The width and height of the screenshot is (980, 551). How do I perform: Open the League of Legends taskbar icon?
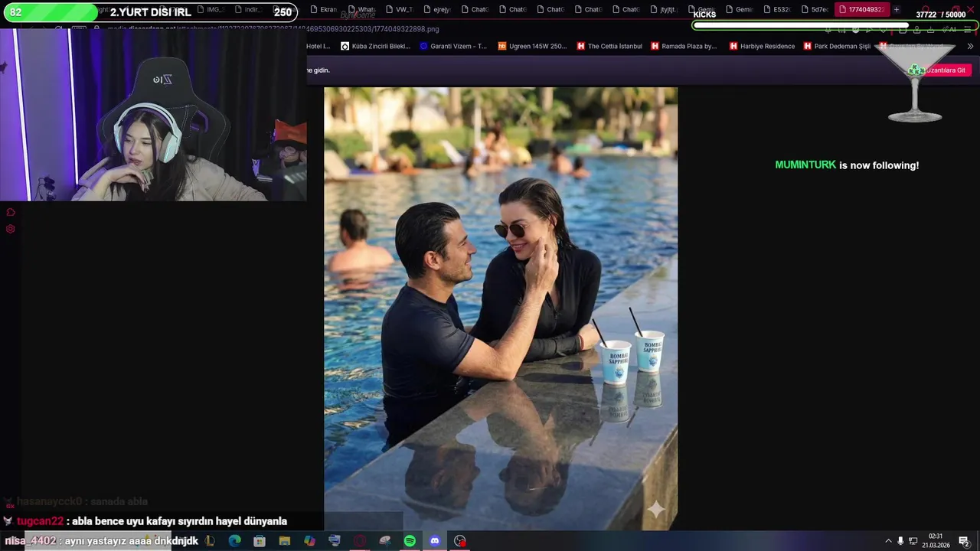click(x=210, y=541)
